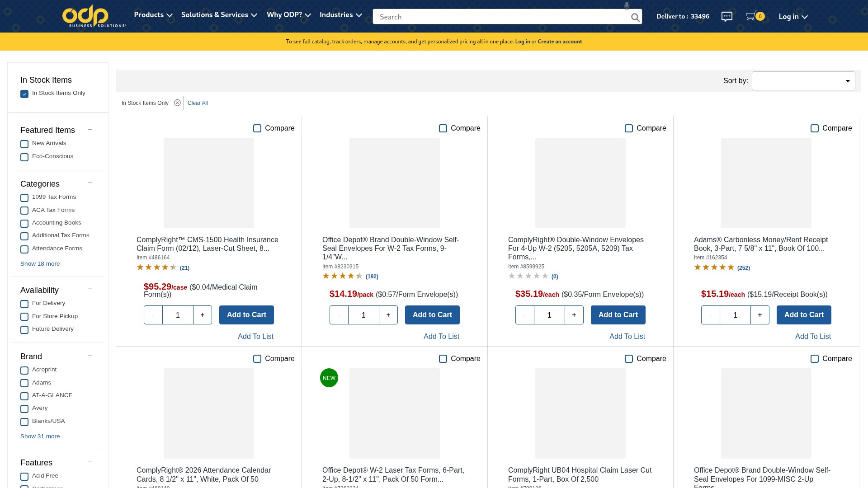Viewport: 868px width, 488px height.
Task: Open the Industries menu
Action: coord(341,15)
